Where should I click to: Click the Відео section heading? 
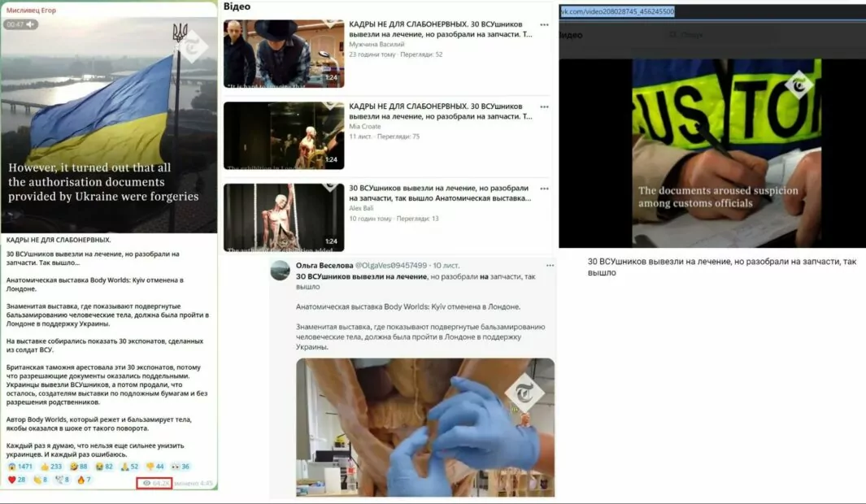[237, 7]
